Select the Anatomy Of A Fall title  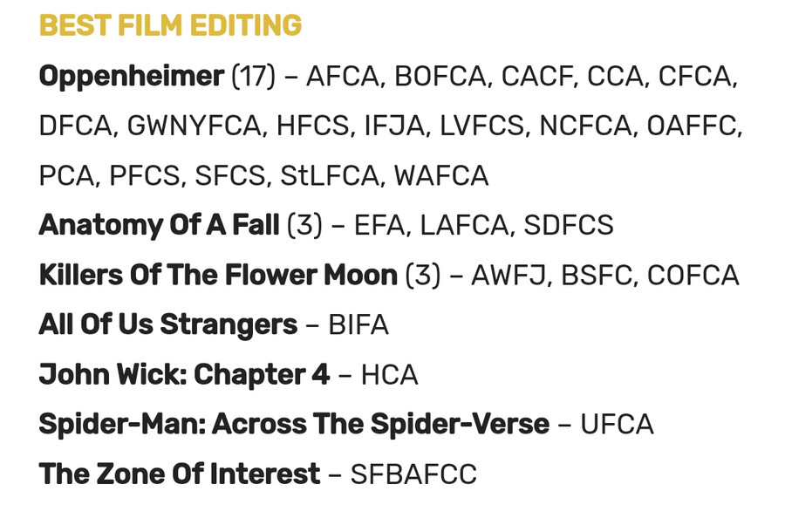click(x=159, y=225)
